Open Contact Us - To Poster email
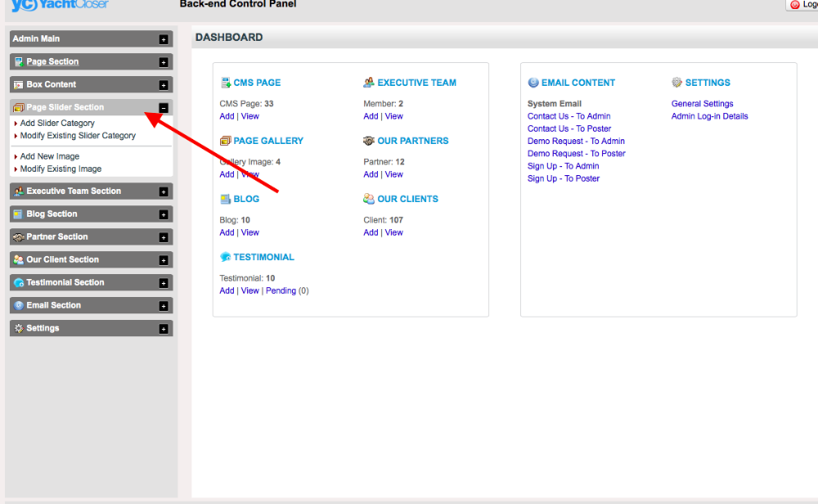818x504 pixels. [569, 129]
